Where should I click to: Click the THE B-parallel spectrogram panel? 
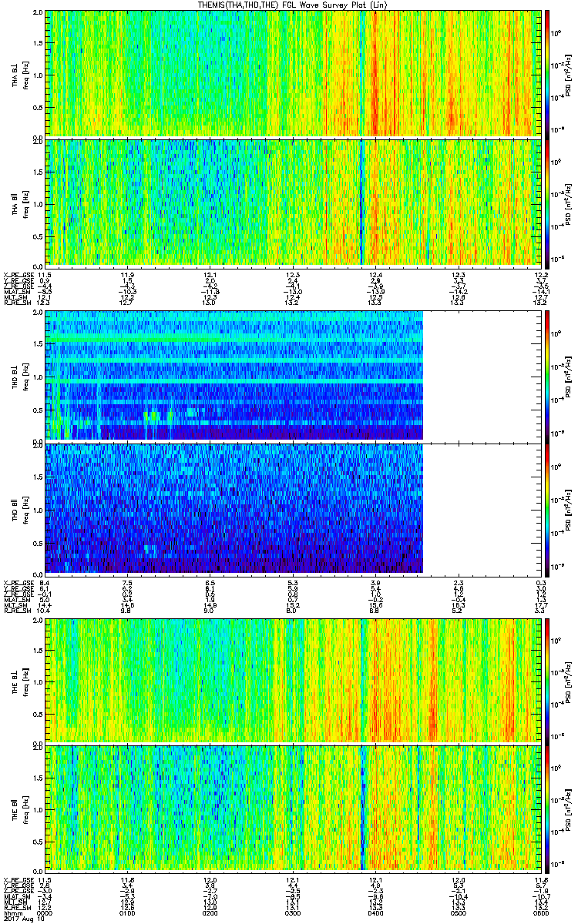click(293, 808)
